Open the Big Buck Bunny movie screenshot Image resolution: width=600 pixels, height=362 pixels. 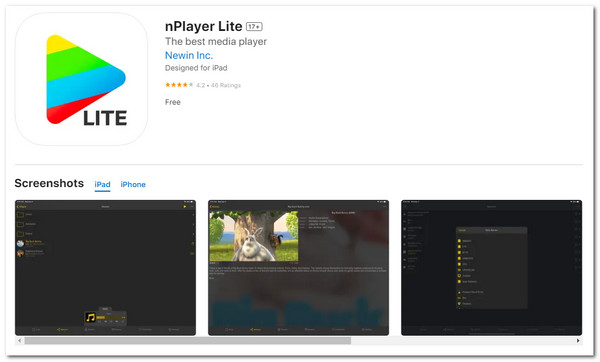[x=298, y=267]
